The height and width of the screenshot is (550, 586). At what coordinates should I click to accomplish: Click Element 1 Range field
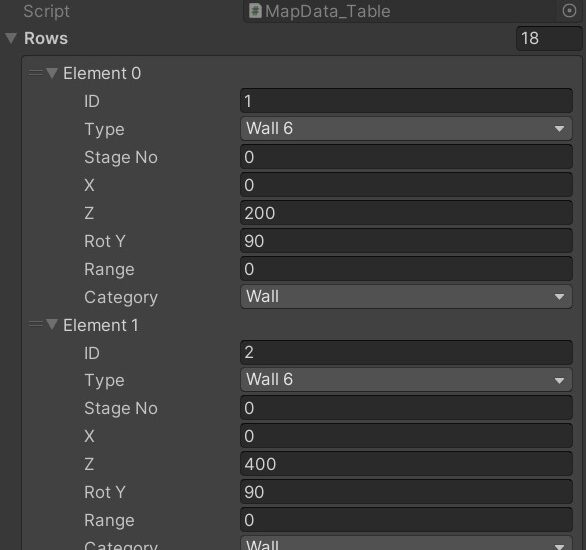[406, 520]
